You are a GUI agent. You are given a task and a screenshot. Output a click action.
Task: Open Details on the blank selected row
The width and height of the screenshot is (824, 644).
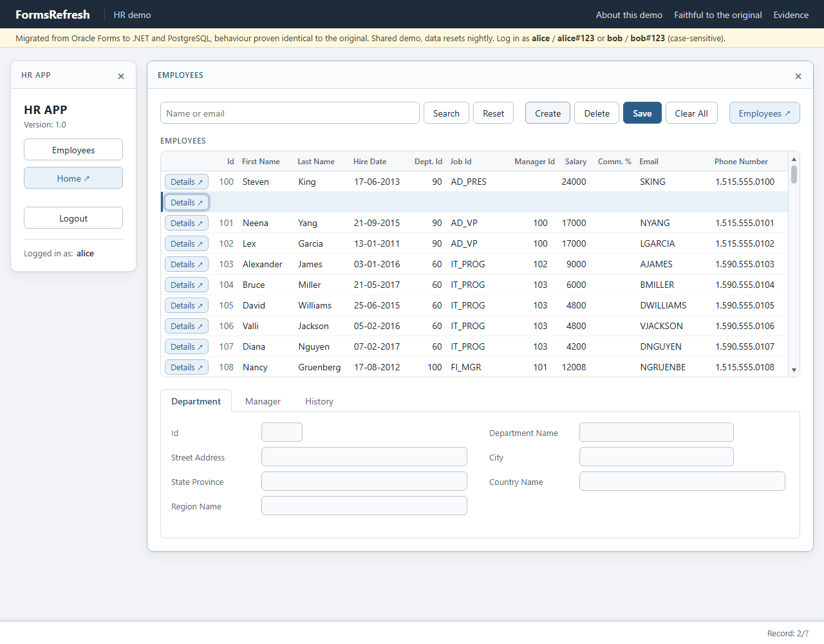187,203
